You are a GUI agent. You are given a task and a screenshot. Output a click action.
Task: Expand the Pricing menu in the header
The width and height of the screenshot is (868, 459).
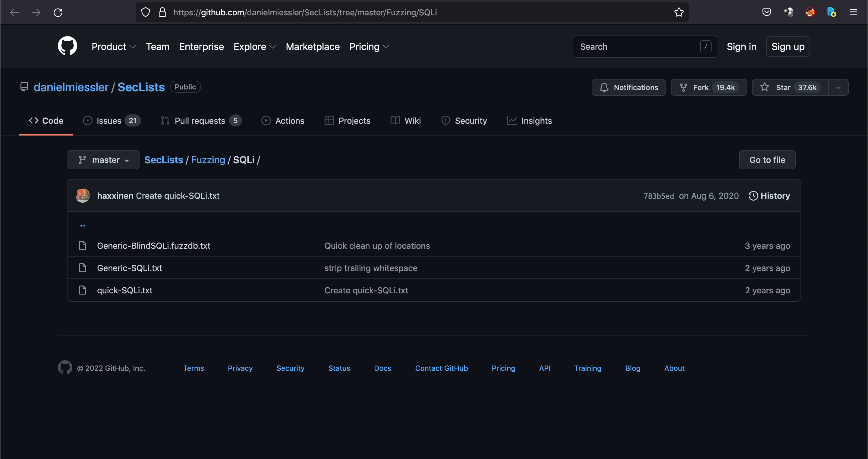(369, 46)
